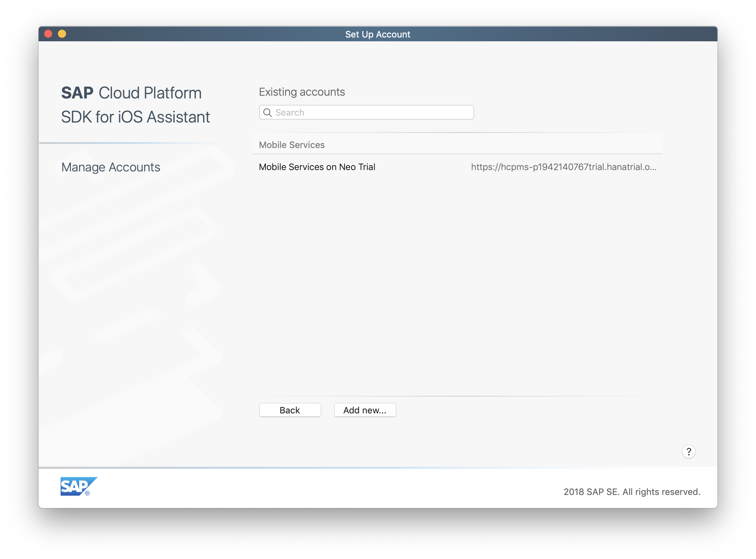Click the SAP Cloud Platform SDK title

[135, 105]
